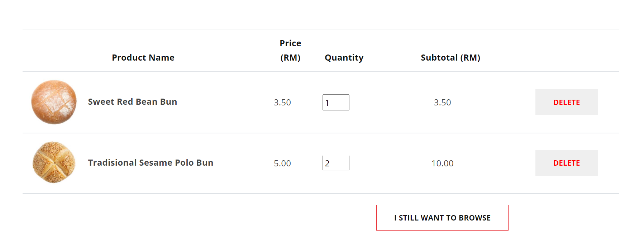The height and width of the screenshot is (237, 644).
Task: Delete the Tradisional Sesame Polo Bun item
Action: [x=566, y=163]
